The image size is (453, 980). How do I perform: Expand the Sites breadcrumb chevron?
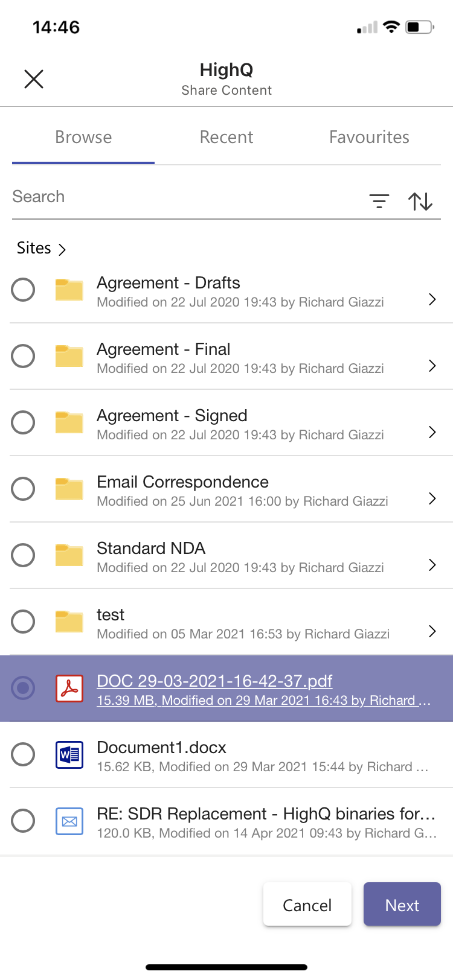[x=62, y=249]
